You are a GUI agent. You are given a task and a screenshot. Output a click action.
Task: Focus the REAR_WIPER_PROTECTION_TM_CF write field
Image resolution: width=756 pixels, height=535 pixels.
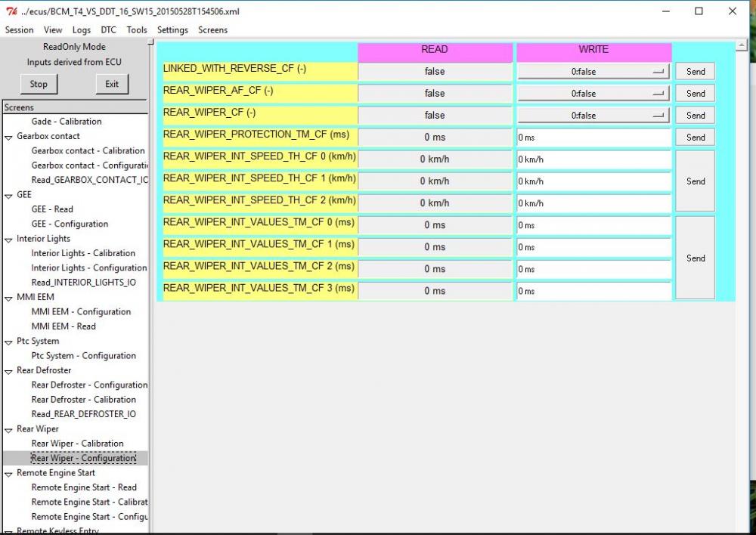594,138
